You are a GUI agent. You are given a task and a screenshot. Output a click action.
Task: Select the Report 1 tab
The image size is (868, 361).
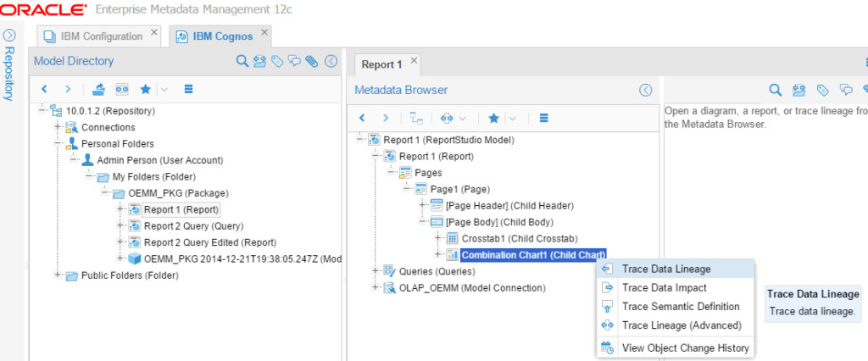tap(381, 64)
